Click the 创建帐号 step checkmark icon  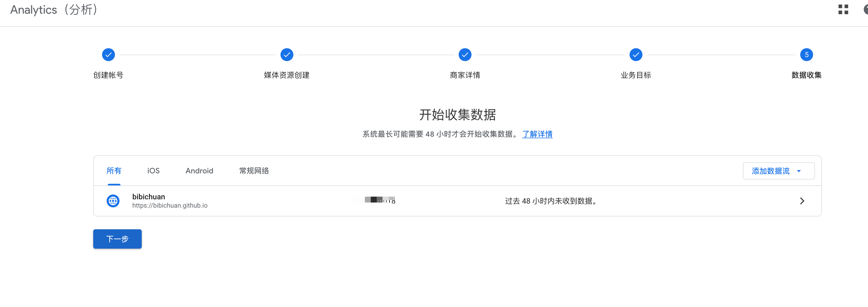(108, 55)
